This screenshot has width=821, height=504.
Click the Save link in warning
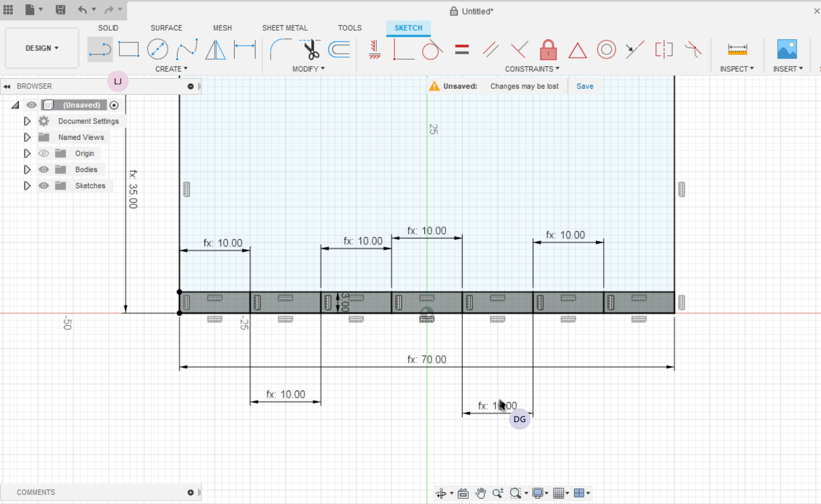[x=585, y=86]
